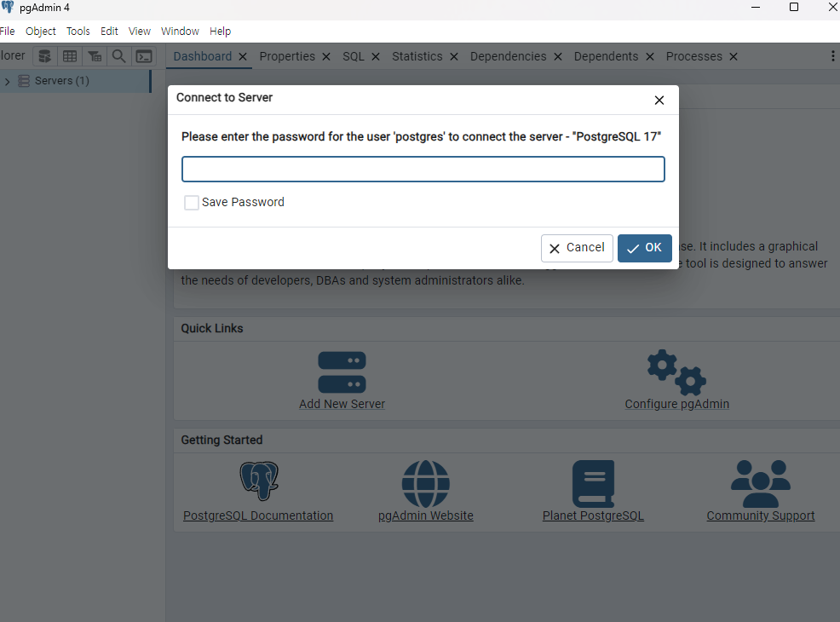
Task: Open the View menu
Action: pyautogui.click(x=139, y=31)
